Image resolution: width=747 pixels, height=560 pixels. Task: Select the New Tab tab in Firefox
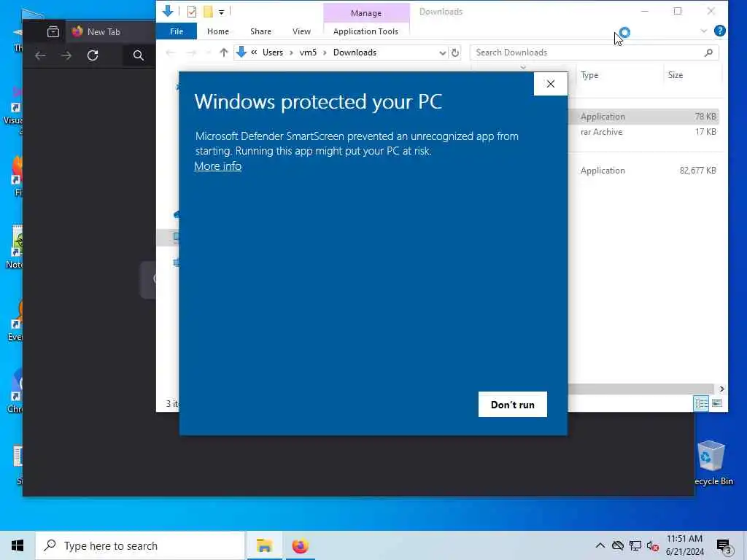click(x=111, y=32)
